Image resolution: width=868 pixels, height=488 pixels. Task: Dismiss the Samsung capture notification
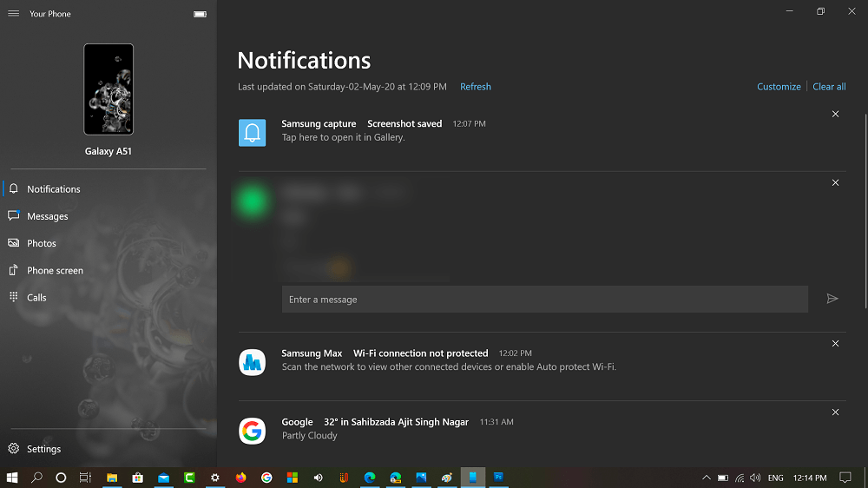pos(835,114)
